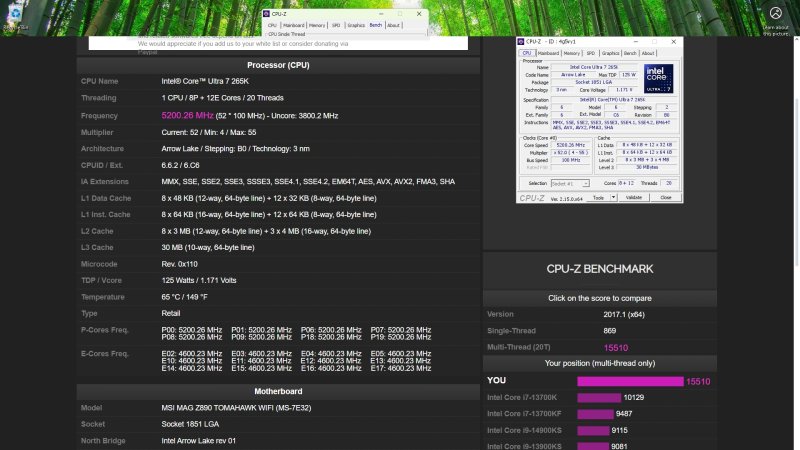
Task: Click the i7-13700K score bar 10129
Action: 599,397
